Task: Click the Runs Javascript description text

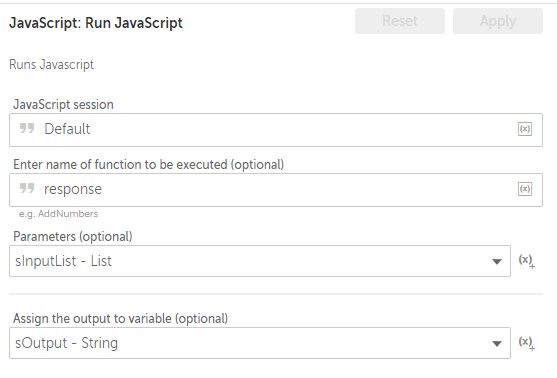Action: [52, 65]
